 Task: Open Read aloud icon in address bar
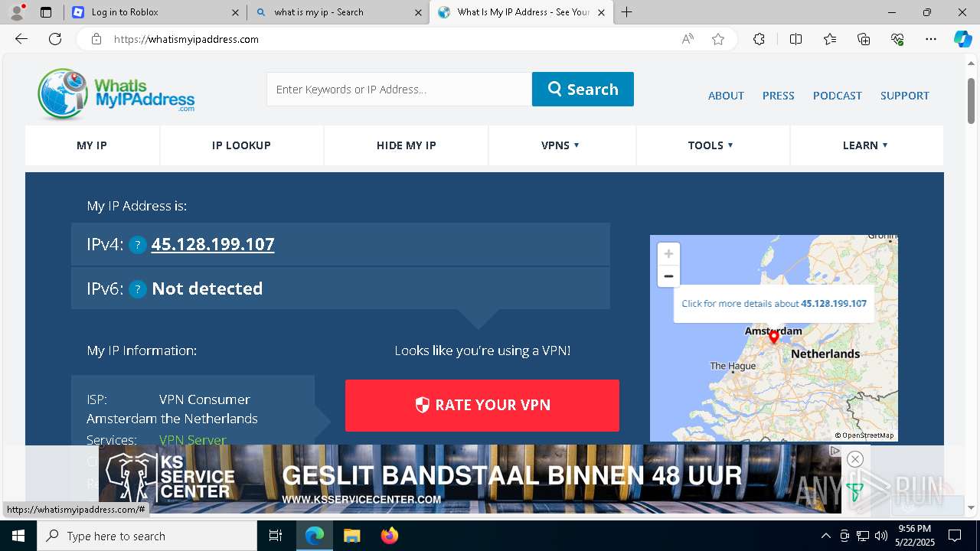click(688, 39)
